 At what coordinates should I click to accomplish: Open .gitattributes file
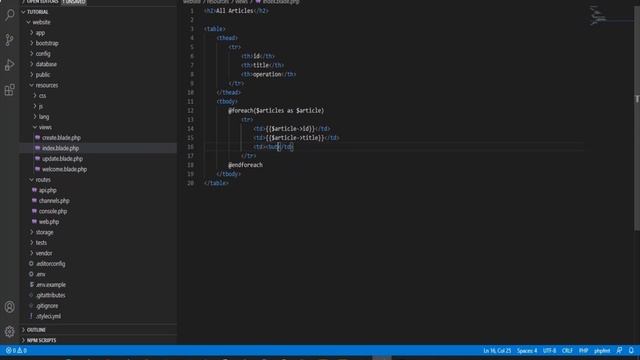[x=51, y=295]
